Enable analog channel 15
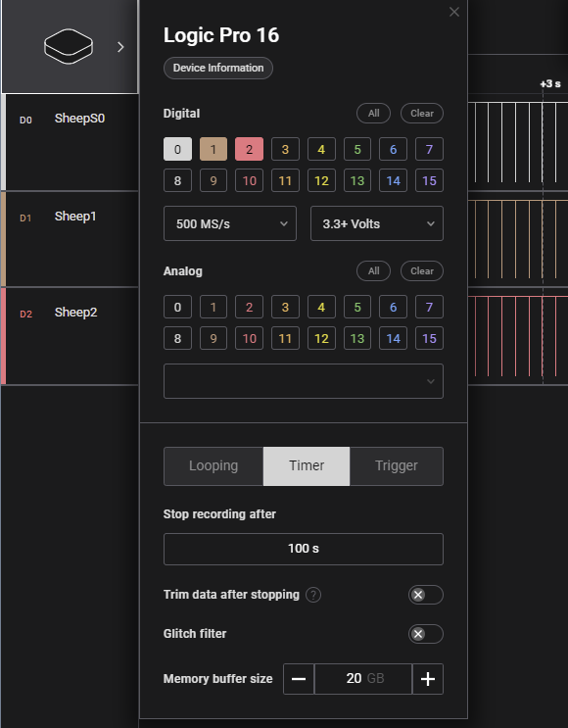The image size is (568, 728). (x=429, y=338)
